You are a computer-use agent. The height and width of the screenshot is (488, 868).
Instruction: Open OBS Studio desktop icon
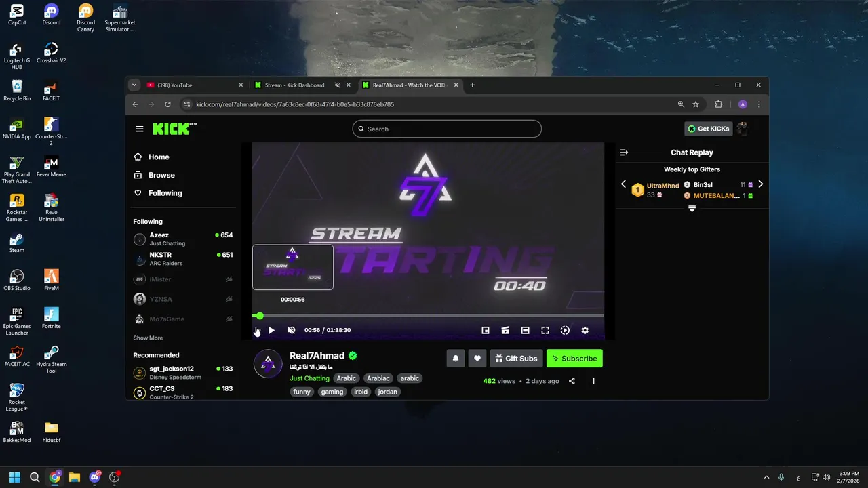tap(17, 280)
